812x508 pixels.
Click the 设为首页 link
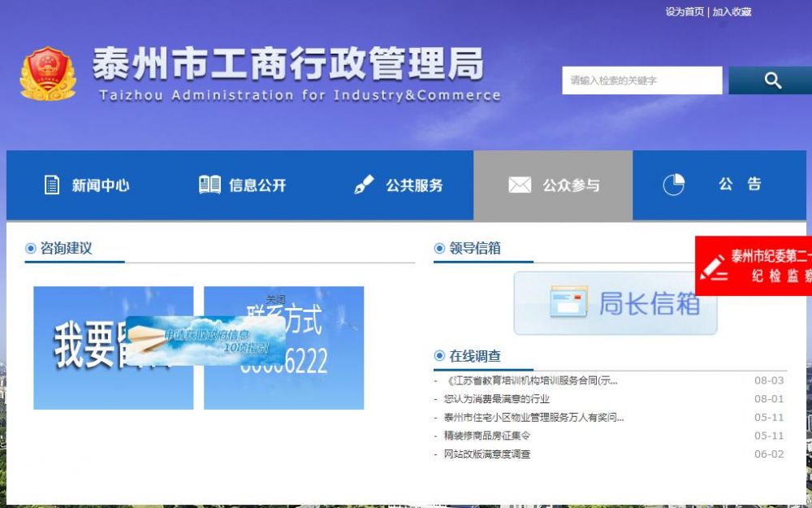click(x=685, y=12)
